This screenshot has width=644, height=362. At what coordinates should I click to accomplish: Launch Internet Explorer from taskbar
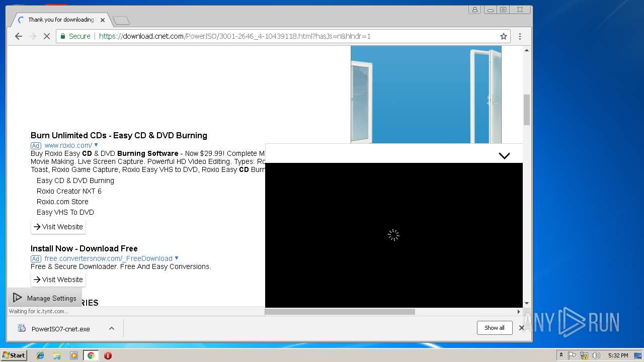[x=40, y=355]
